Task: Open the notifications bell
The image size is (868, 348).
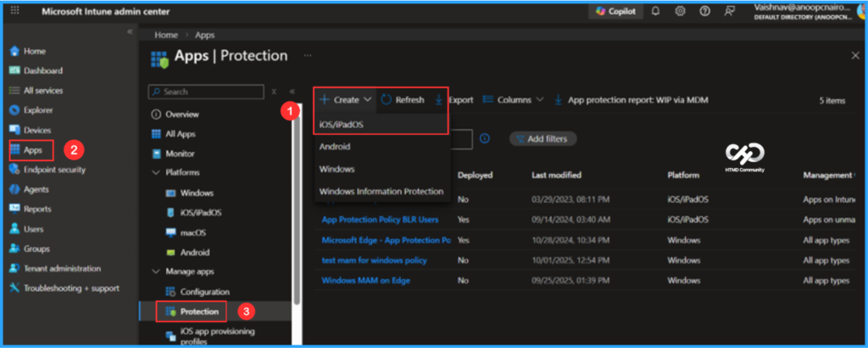Action: (x=656, y=12)
